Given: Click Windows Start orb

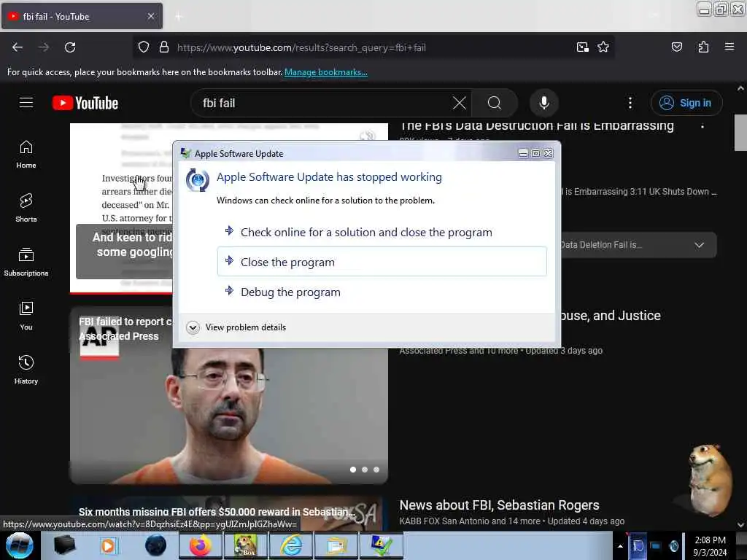Looking at the screenshot, I should click(x=20, y=545).
